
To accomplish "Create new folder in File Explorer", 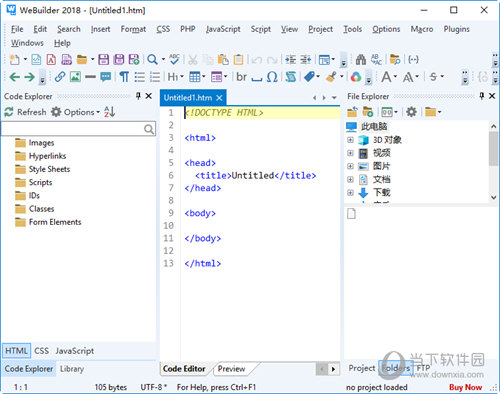I will 368,112.
